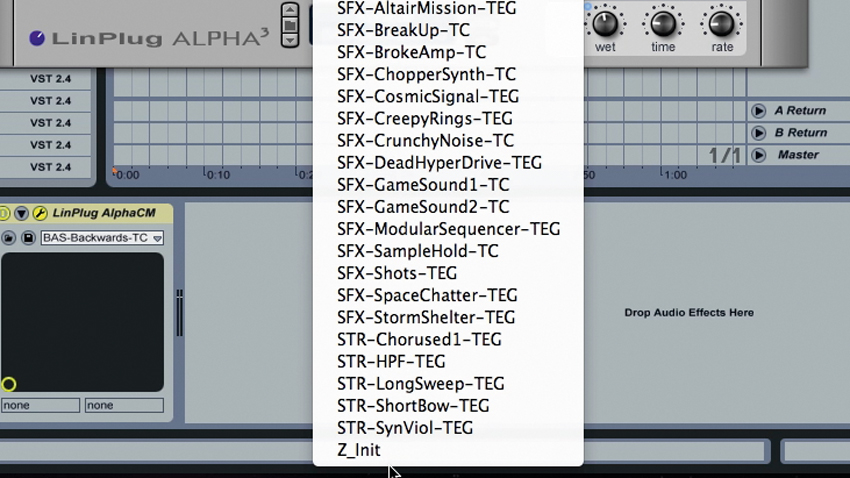Adjust the rate knob
This screenshot has width=850, height=478.
point(722,24)
